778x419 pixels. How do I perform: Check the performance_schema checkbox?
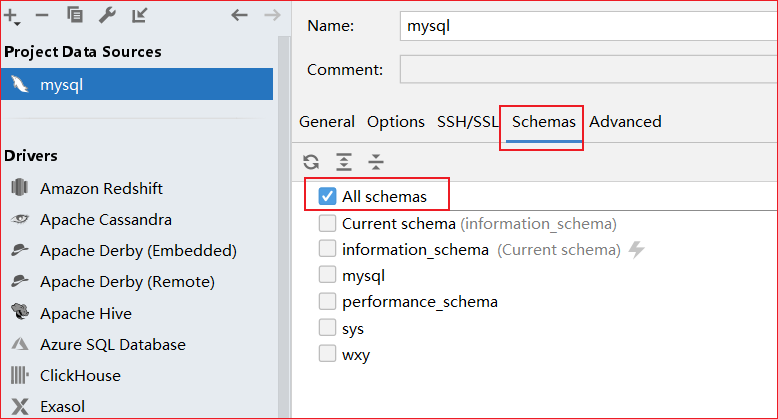click(x=327, y=301)
